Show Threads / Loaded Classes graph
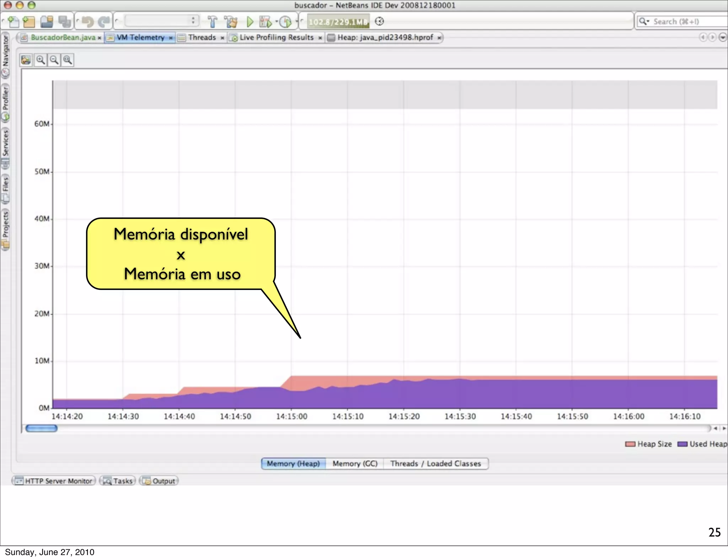This screenshot has height=560, width=728. 435,463
